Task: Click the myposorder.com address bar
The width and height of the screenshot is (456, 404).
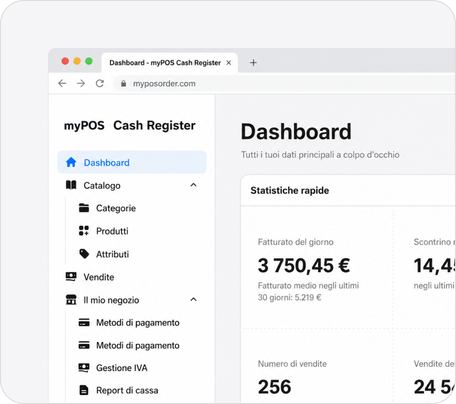Action: coord(283,84)
